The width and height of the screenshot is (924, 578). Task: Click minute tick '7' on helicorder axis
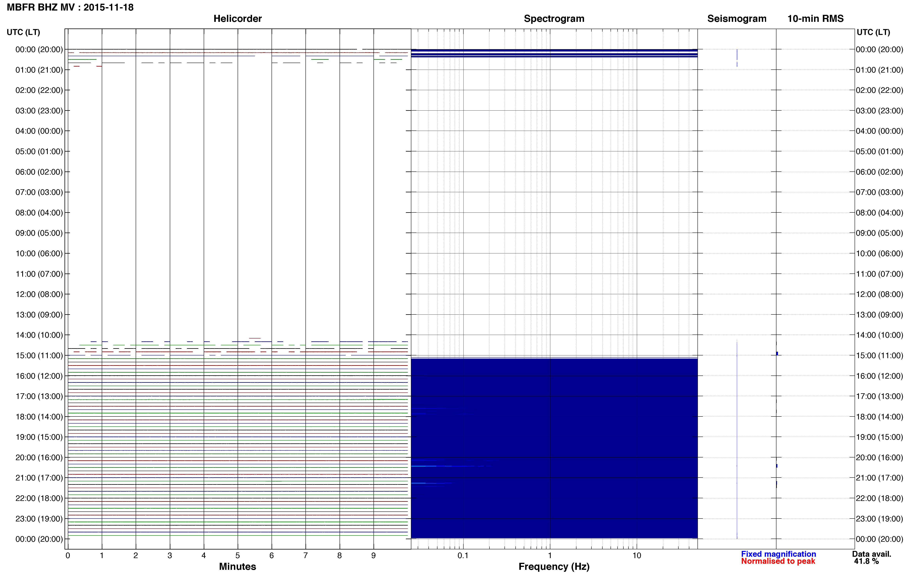[x=306, y=555]
